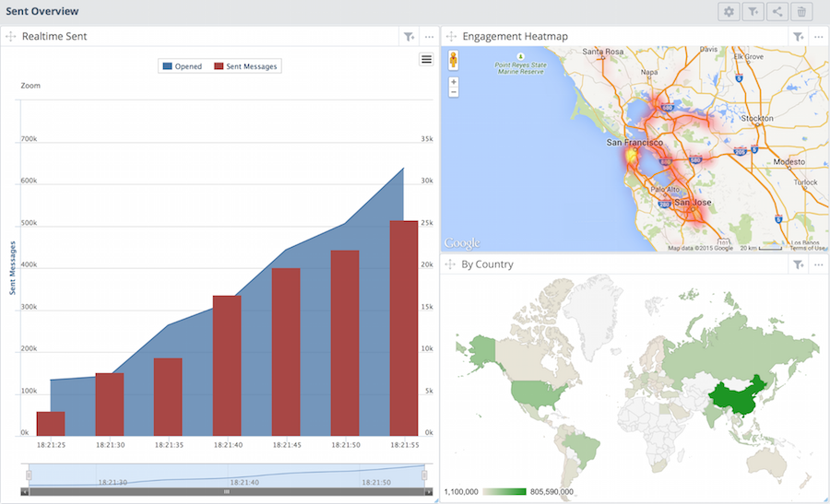
Task: Toggle the Opened series in chart legend
Action: click(183, 66)
